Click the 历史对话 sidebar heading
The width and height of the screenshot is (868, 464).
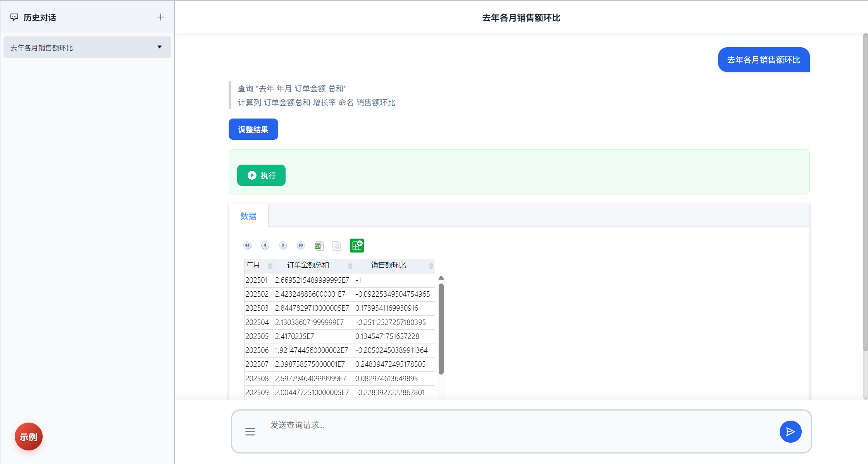tap(40, 17)
